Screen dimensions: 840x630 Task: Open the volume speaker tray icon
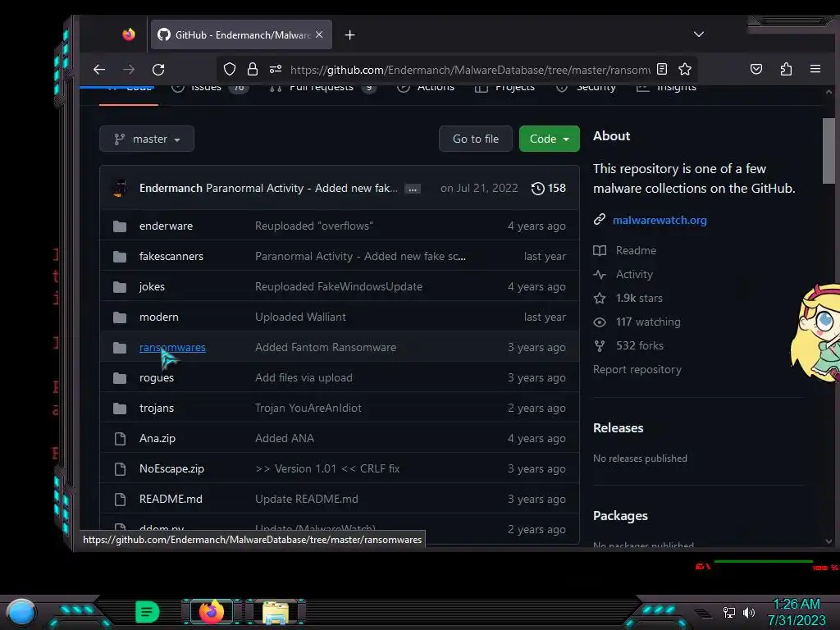pos(749,612)
